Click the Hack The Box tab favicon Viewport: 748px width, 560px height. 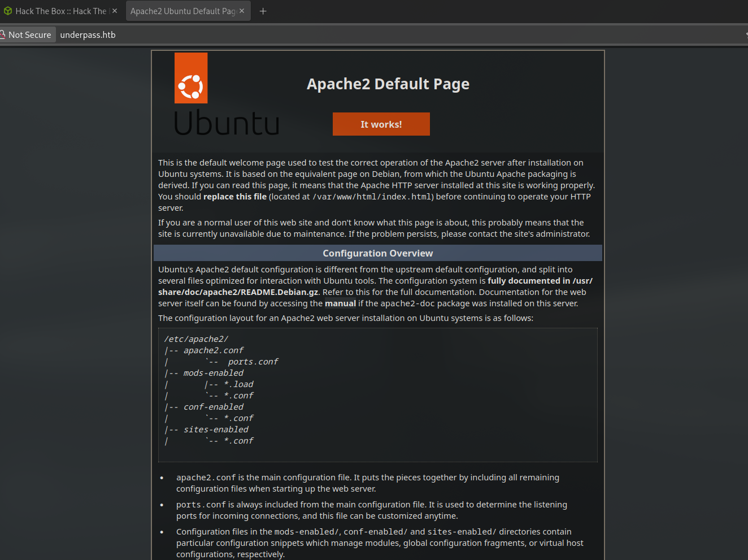7,11
